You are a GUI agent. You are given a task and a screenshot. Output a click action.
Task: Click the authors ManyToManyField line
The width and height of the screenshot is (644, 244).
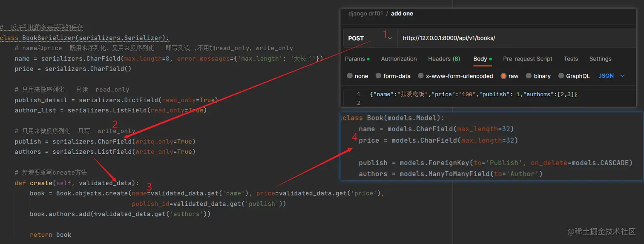click(x=451, y=174)
